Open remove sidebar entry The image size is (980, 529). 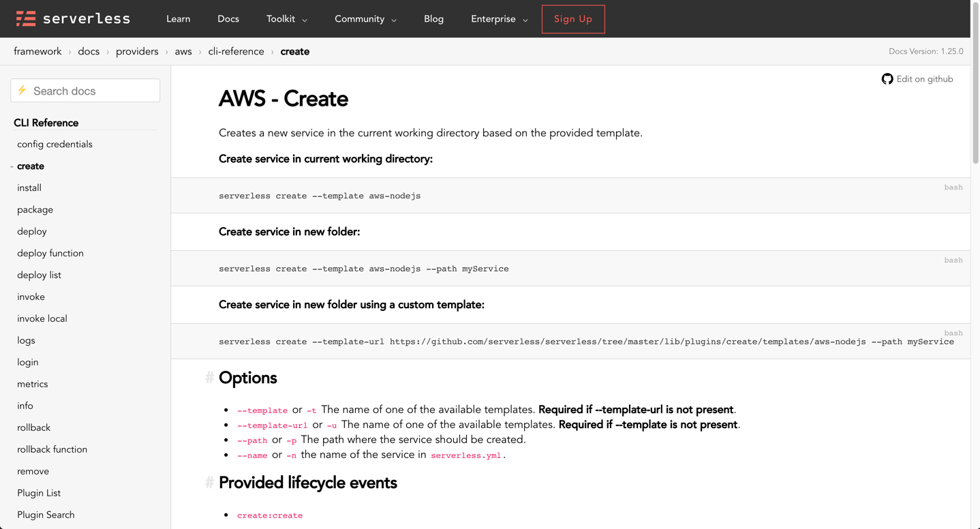(x=33, y=472)
